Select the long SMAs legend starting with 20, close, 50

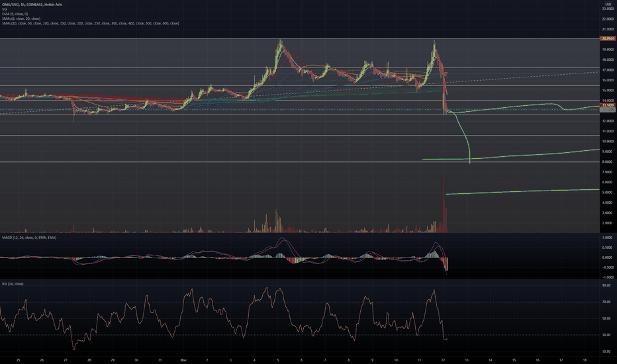click(91, 23)
